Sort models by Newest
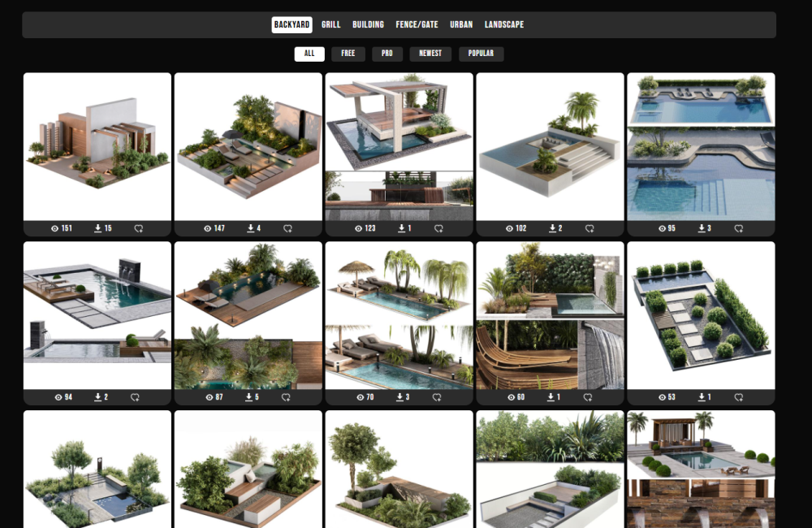The image size is (812, 528). pos(430,54)
